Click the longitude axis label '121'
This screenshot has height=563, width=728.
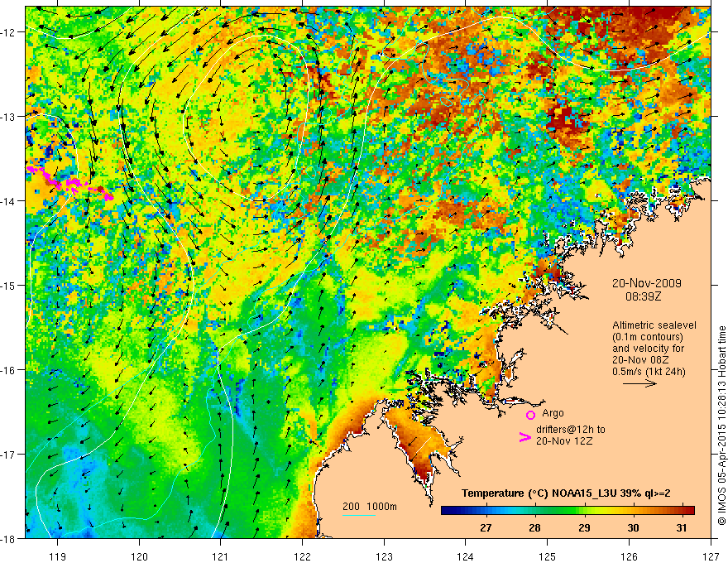[x=221, y=556]
